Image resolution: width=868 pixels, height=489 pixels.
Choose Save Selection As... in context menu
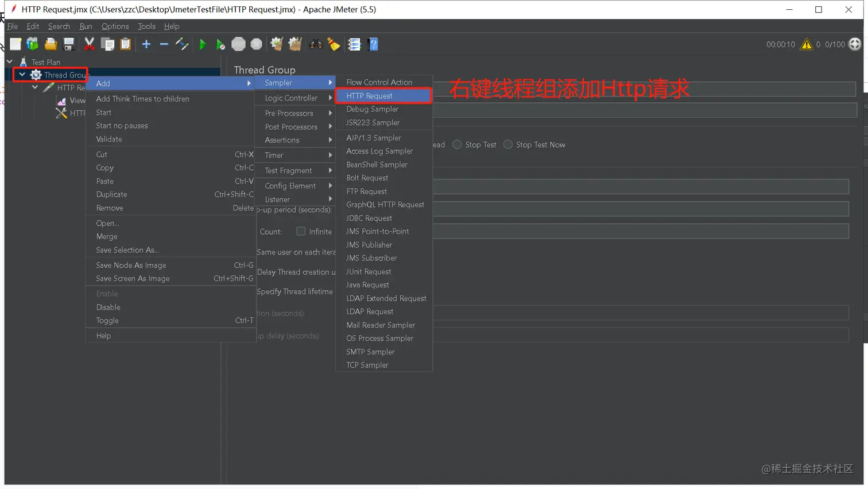[170, 250]
